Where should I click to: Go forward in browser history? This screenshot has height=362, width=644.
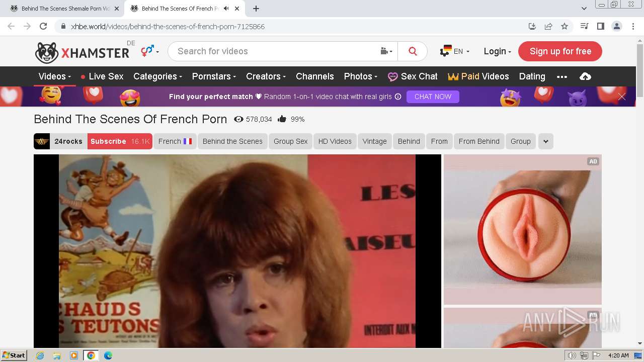(x=27, y=26)
